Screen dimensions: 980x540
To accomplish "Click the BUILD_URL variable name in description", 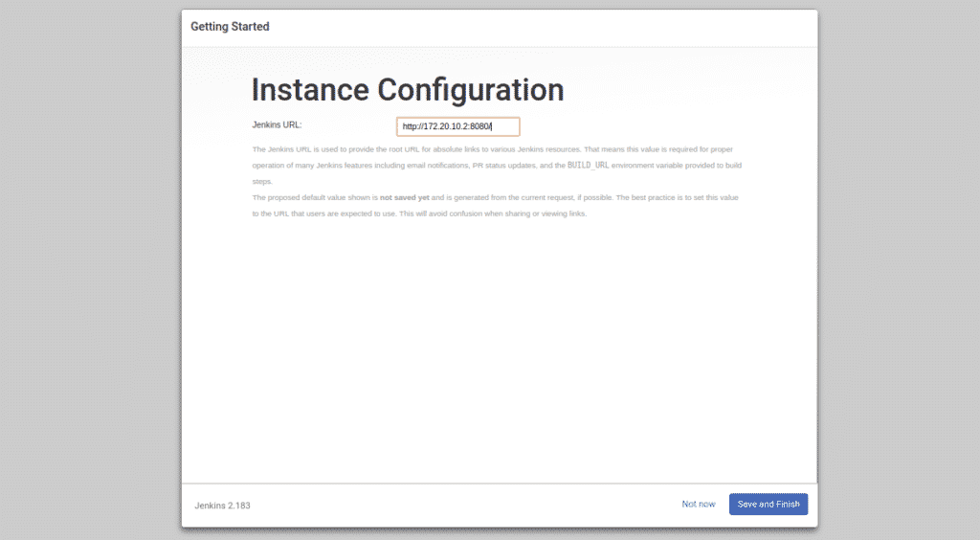I will click(x=588, y=166).
